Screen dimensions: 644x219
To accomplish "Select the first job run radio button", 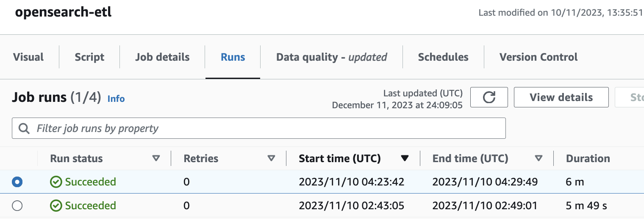I will 17,182.
